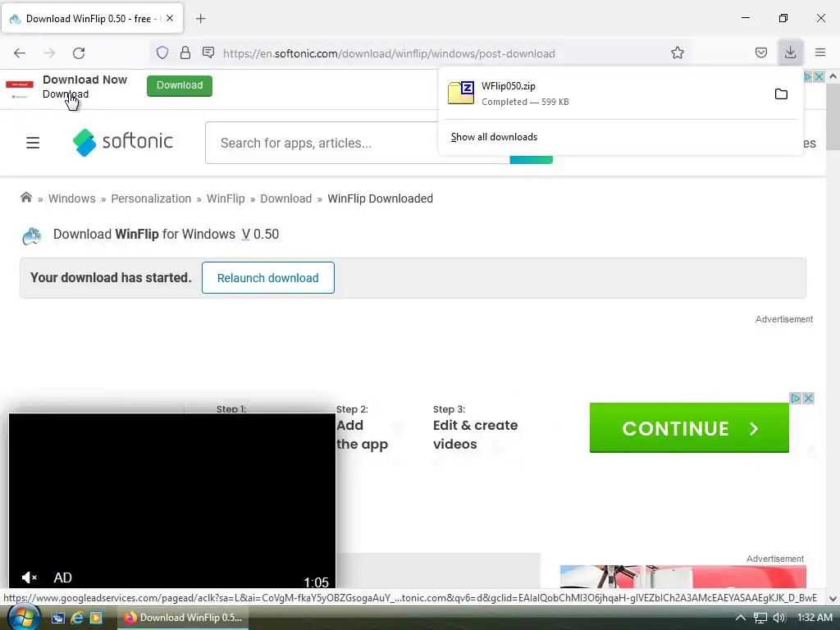Click the green Download ad button
840x630 pixels.
point(180,85)
